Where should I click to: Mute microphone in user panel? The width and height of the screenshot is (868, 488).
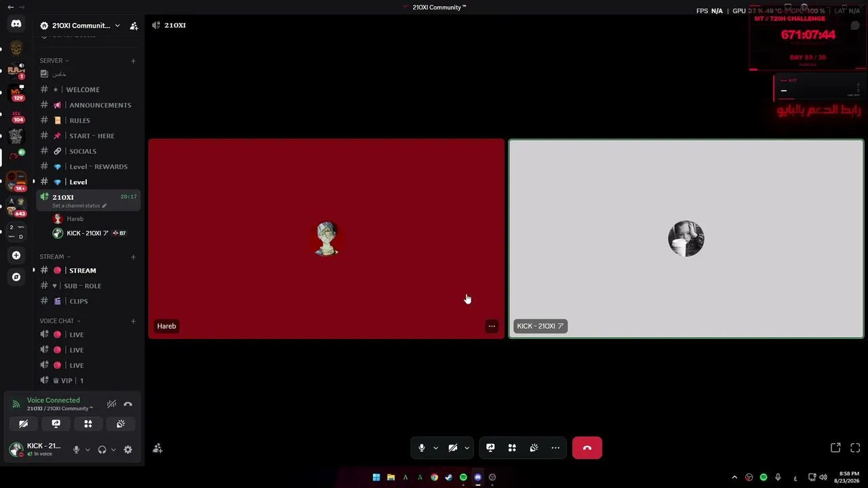(76, 449)
